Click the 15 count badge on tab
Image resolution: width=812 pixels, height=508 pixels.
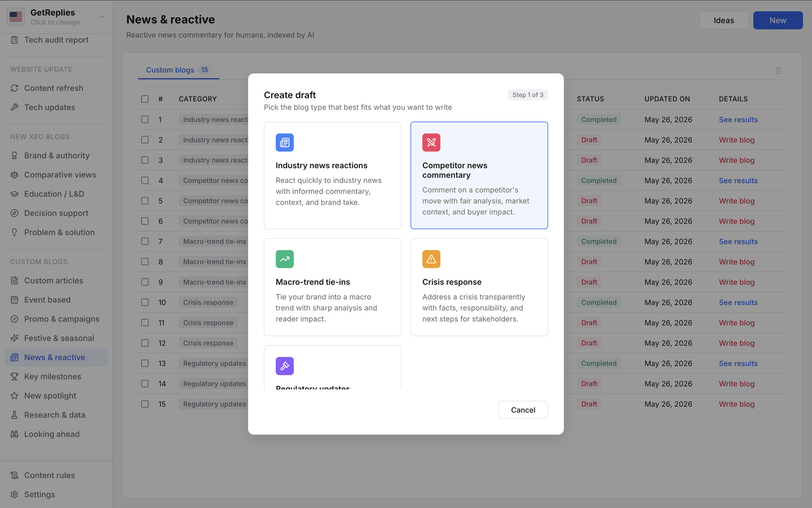pyautogui.click(x=205, y=70)
